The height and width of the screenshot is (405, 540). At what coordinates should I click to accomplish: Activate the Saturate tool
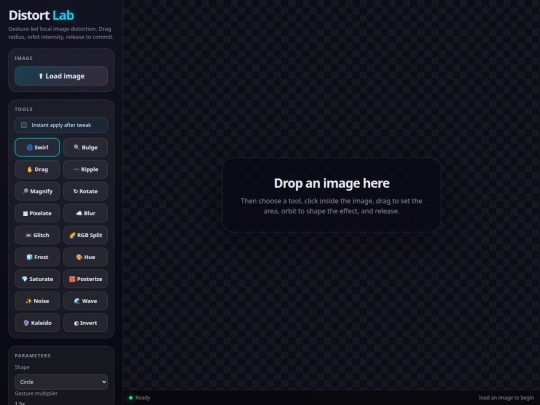tap(37, 279)
